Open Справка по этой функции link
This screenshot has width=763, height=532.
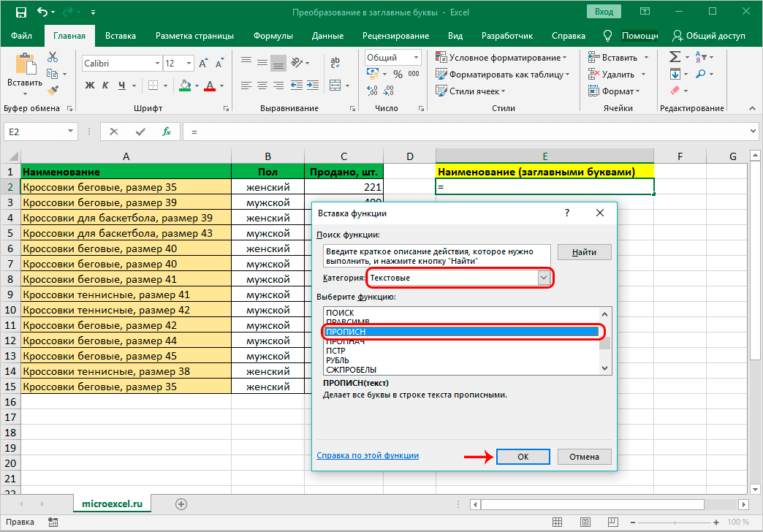[x=368, y=455]
